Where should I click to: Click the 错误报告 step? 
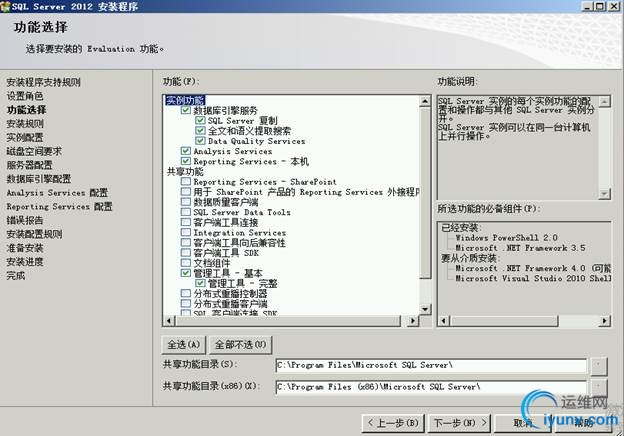pos(25,220)
